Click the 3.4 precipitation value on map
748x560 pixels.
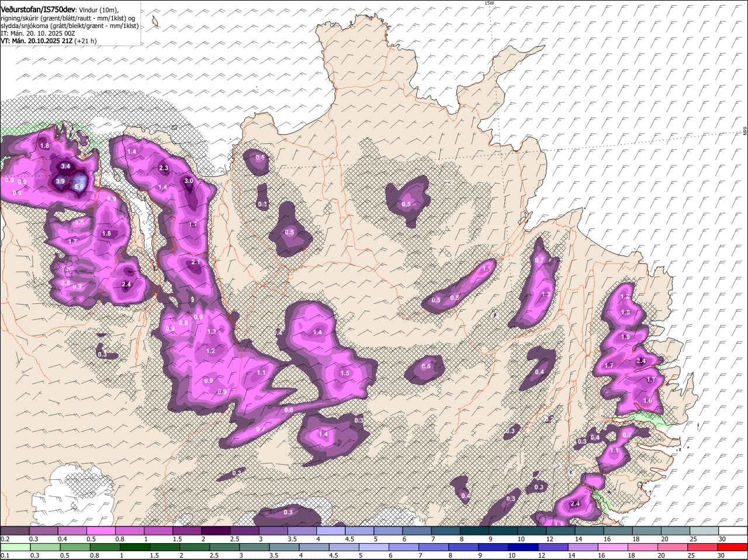coord(65,167)
